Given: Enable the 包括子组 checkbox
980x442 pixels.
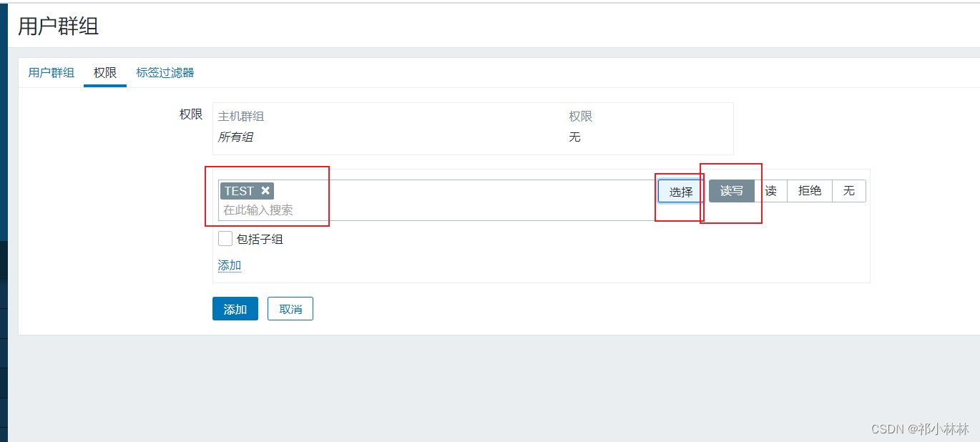Looking at the screenshot, I should (x=225, y=239).
